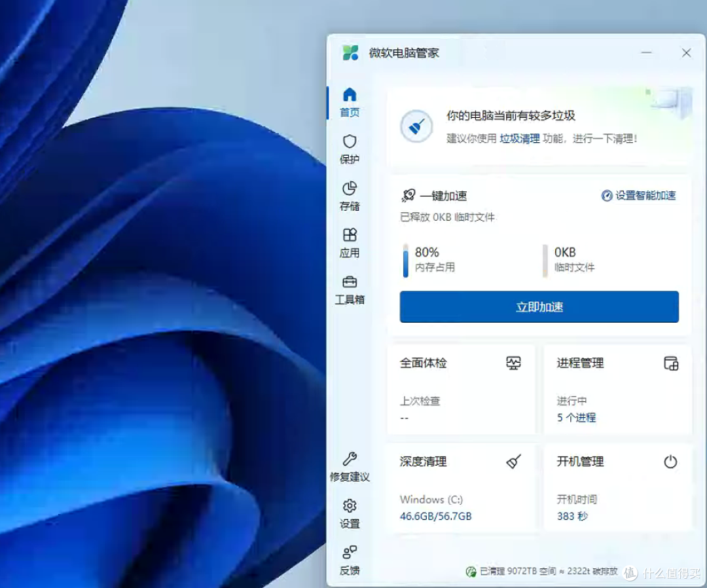This screenshot has width=707, height=588.
Task: Open 设置 settings in sidebar
Action: pyautogui.click(x=350, y=513)
